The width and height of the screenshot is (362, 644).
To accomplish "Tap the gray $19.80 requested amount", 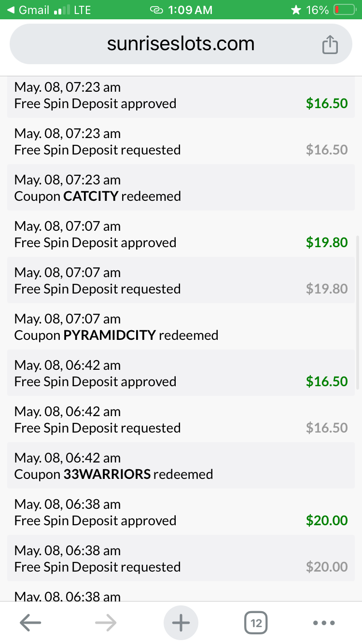I will click(327, 289).
